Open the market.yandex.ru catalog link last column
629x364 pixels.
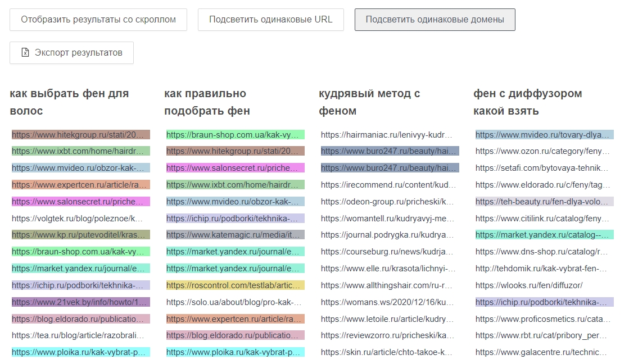tap(542, 235)
